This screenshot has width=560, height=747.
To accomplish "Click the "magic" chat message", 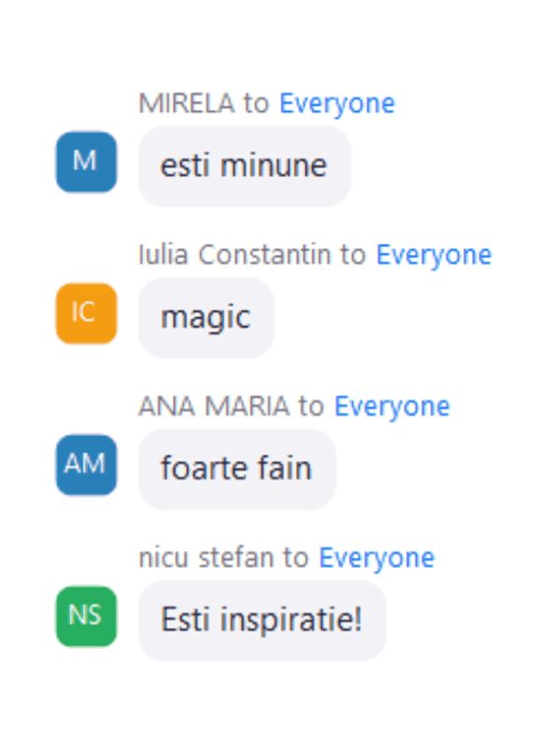I will [x=206, y=317].
